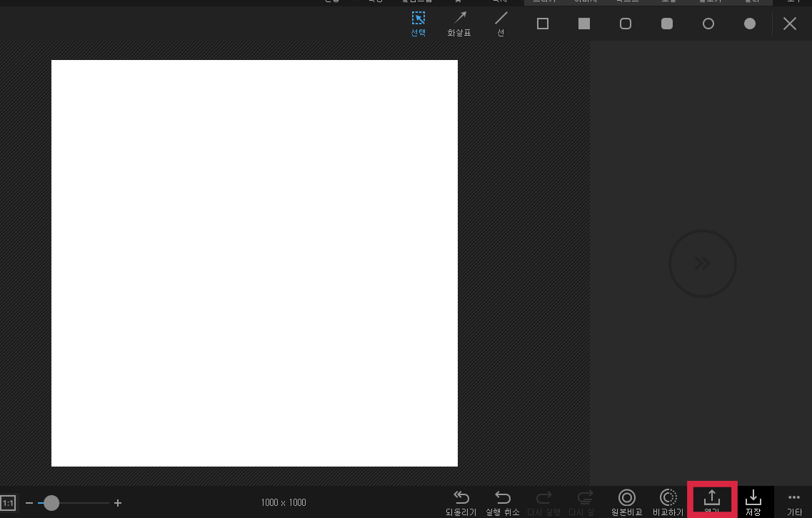The height and width of the screenshot is (518, 812).
Task: Zoom out with the minus button
Action: click(x=29, y=503)
